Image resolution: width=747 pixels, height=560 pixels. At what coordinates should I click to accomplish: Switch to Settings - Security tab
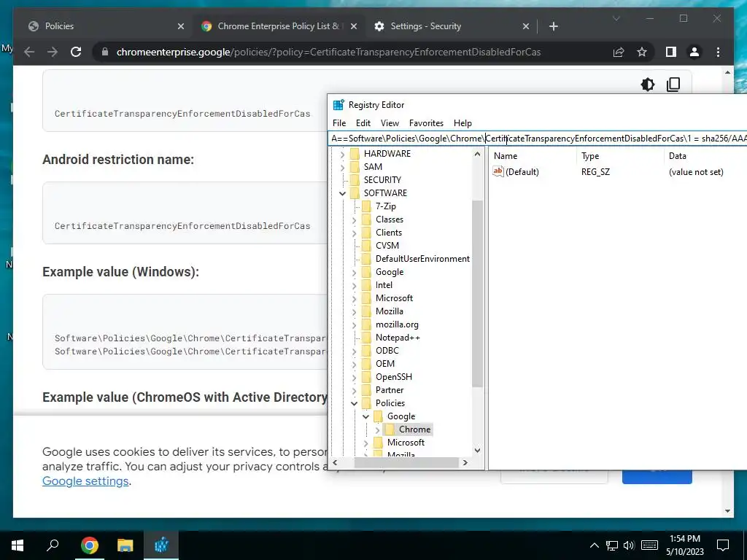point(426,26)
